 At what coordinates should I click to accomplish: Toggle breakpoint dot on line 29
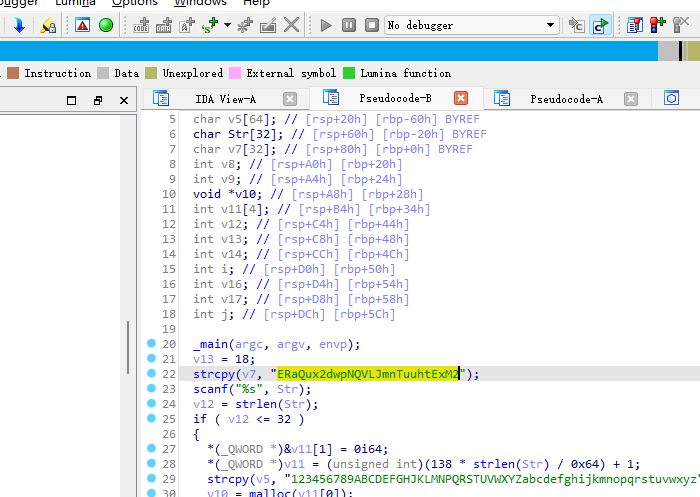click(x=151, y=478)
